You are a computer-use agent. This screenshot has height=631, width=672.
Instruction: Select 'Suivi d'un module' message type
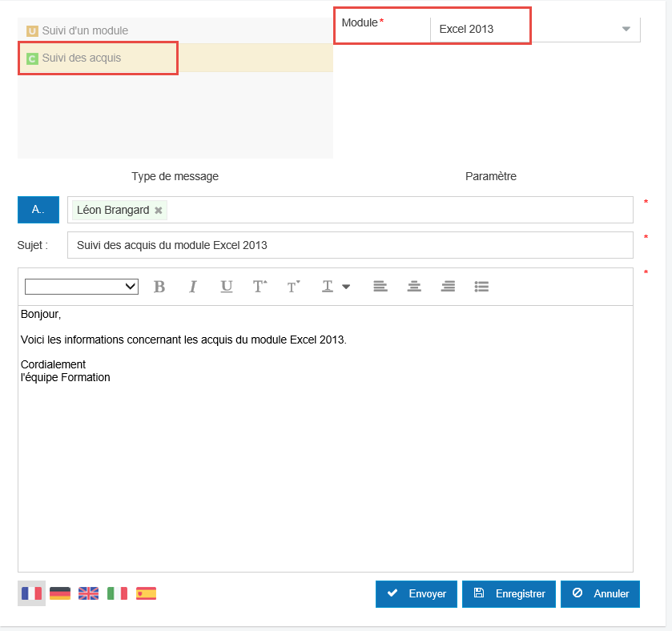[85, 30]
